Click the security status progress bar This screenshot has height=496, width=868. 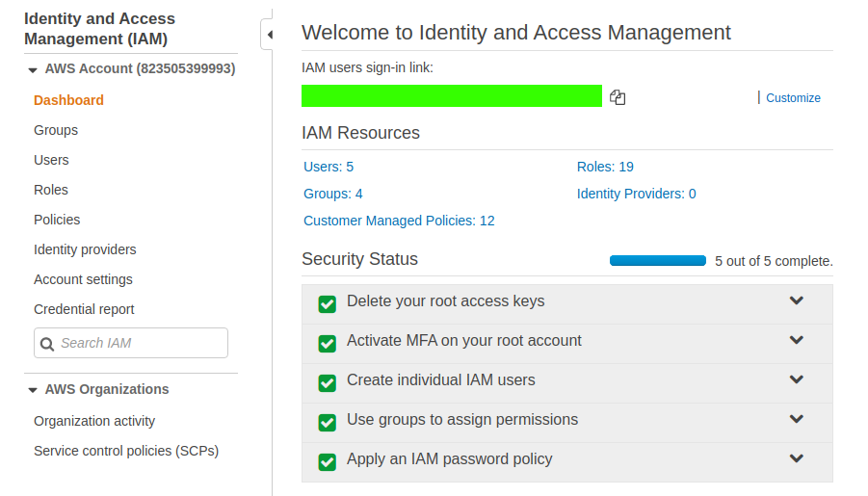coord(658,261)
